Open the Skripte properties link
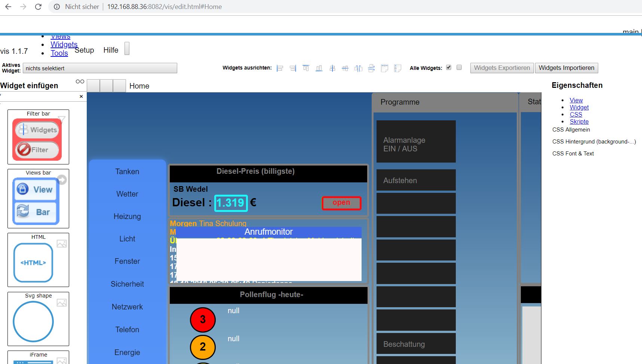Viewport: 642px width, 364px height. click(579, 121)
